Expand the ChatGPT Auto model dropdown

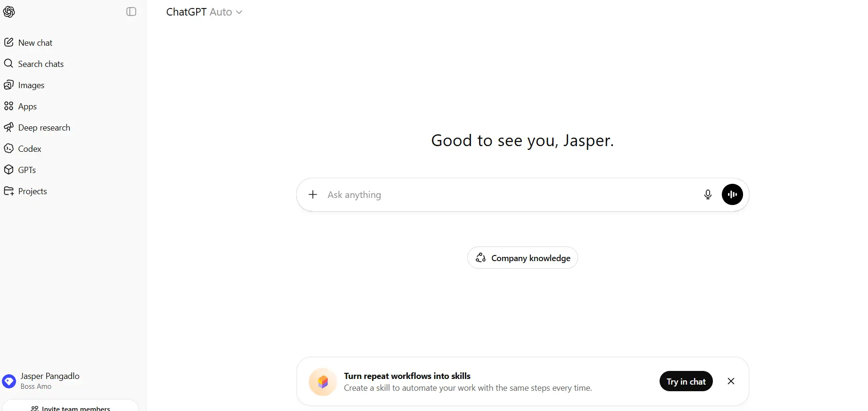(204, 12)
